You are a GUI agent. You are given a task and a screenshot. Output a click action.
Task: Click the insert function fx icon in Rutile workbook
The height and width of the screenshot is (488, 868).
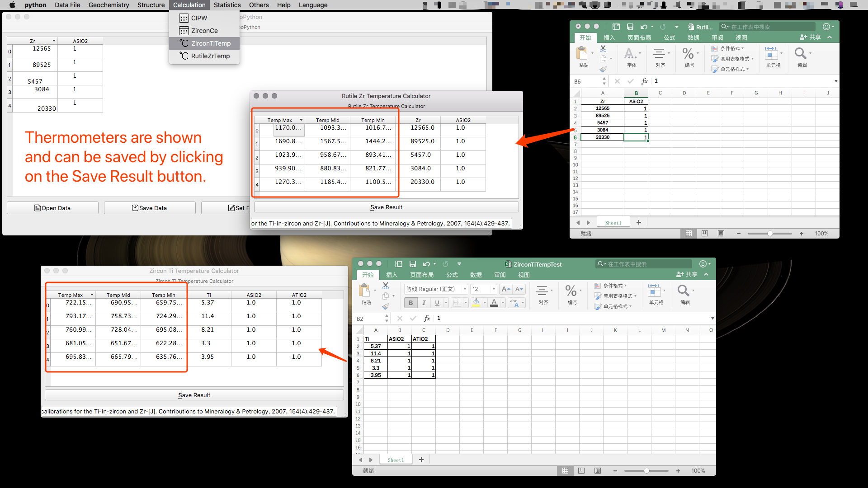pyautogui.click(x=644, y=81)
